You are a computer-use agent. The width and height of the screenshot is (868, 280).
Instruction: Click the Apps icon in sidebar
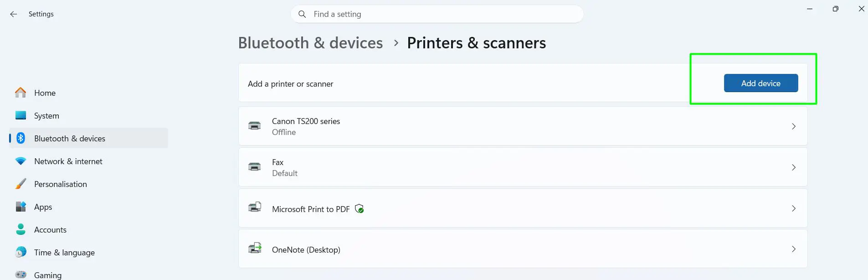coord(21,207)
